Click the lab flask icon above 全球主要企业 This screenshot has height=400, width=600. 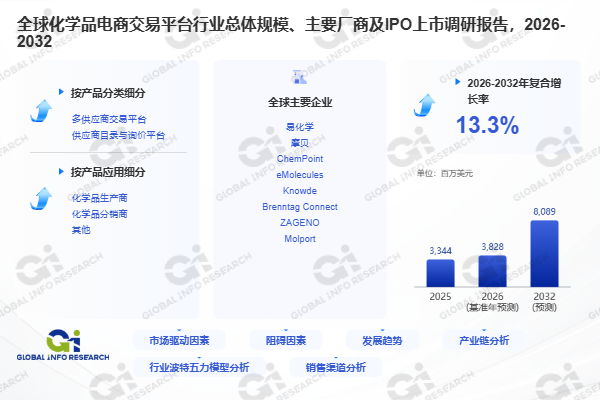[300, 77]
